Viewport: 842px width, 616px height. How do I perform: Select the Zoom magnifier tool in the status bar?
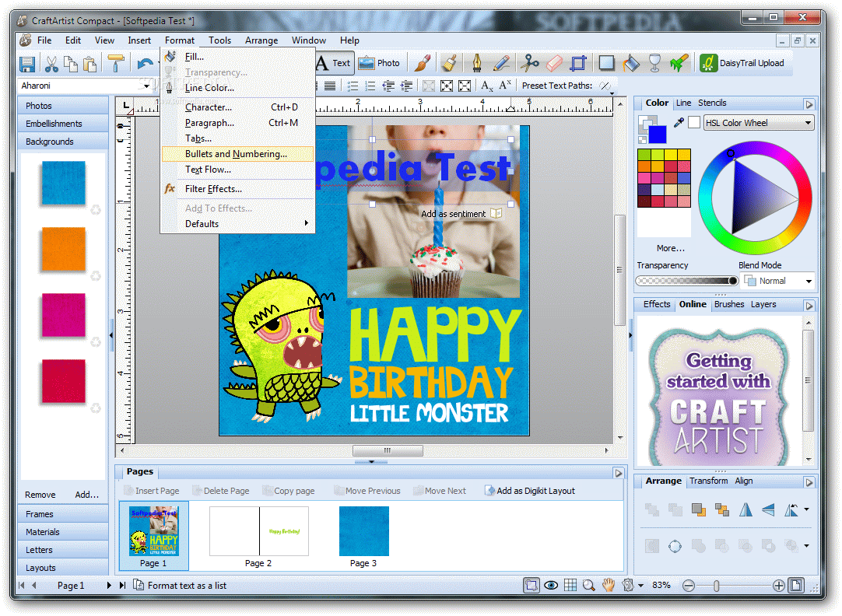(589, 585)
